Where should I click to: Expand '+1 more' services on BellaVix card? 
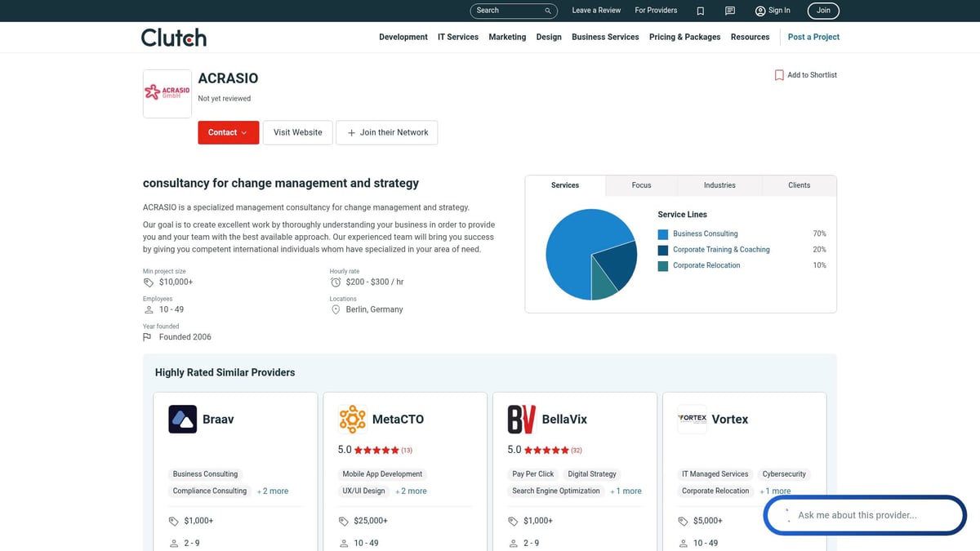point(626,491)
